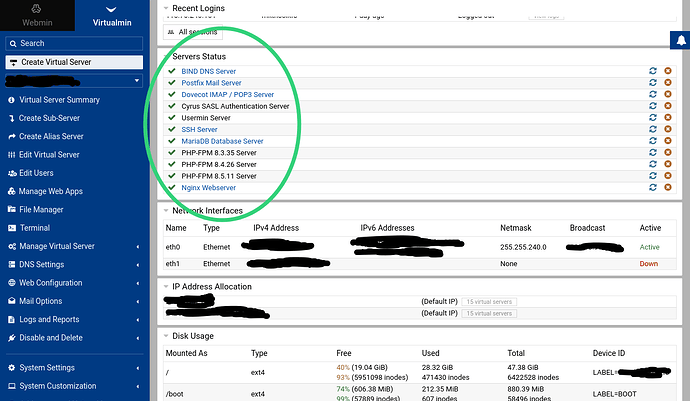
Task: Stop the BIND DNS Server service
Action: 668,71
